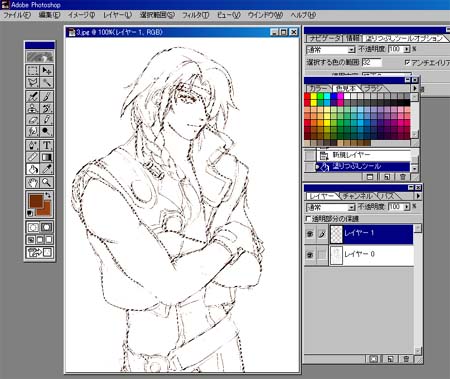450x379 pixels.
Task: Switch to チャンネル tab
Action: pyautogui.click(x=357, y=196)
